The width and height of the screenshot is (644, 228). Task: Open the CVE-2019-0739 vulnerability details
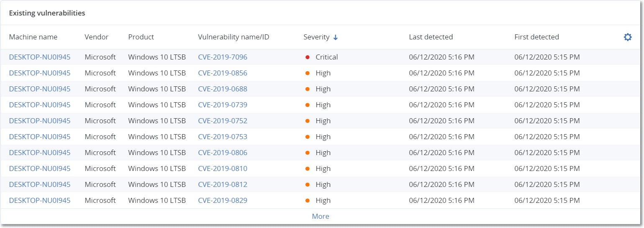point(222,105)
